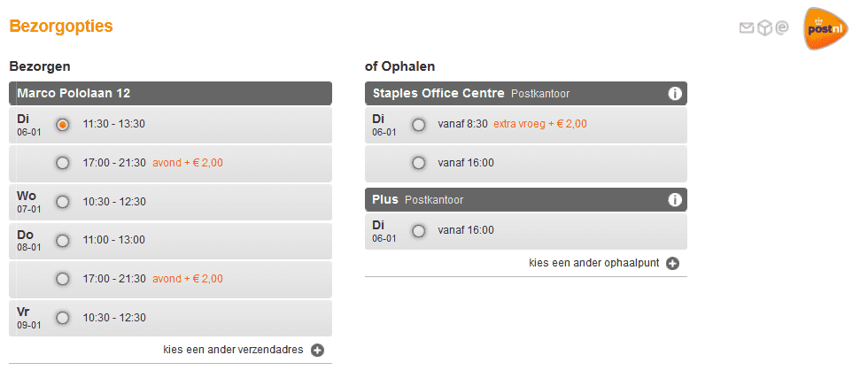The width and height of the screenshot is (868, 386).
Task: Open info for Staples Office Centre
Action: click(674, 94)
